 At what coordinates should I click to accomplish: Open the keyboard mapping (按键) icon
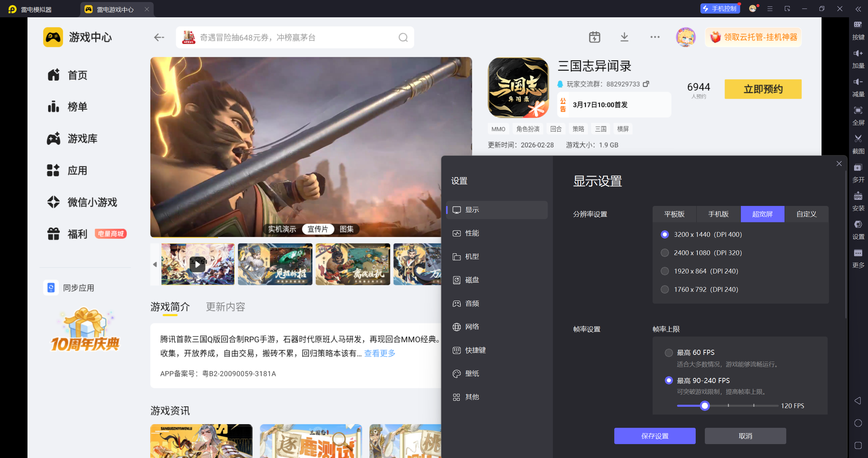(858, 25)
